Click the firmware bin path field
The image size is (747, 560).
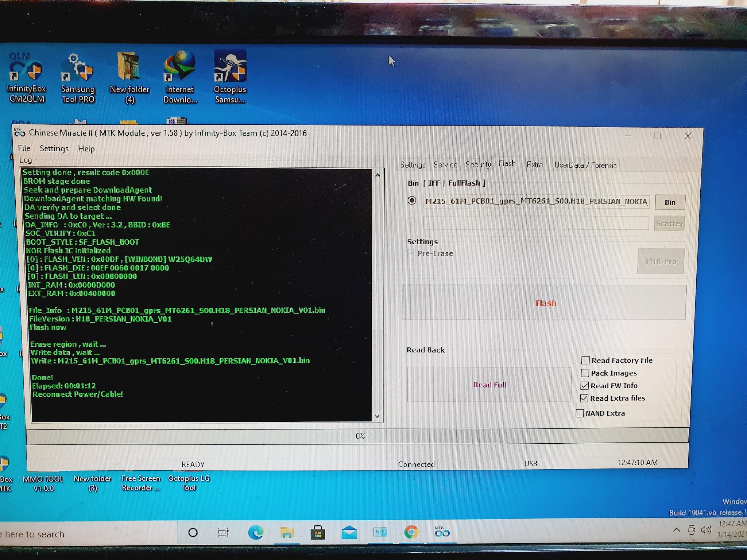[536, 201]
